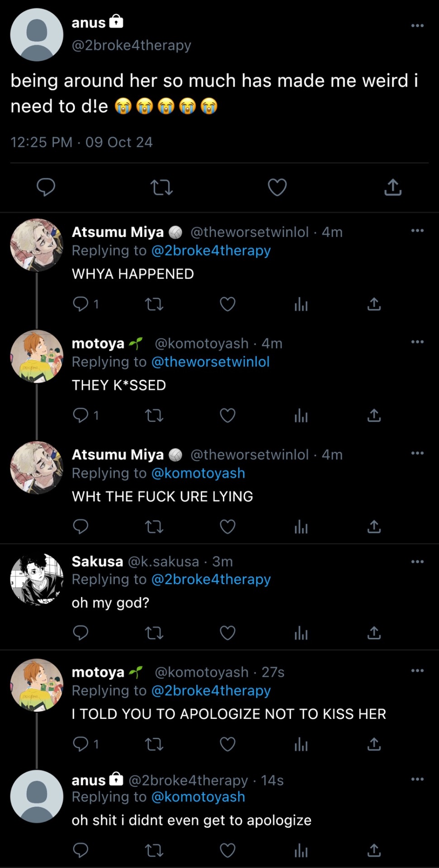Open more options on the main tweet
Screen dimensions: 439x868
[x=417, y=26]
